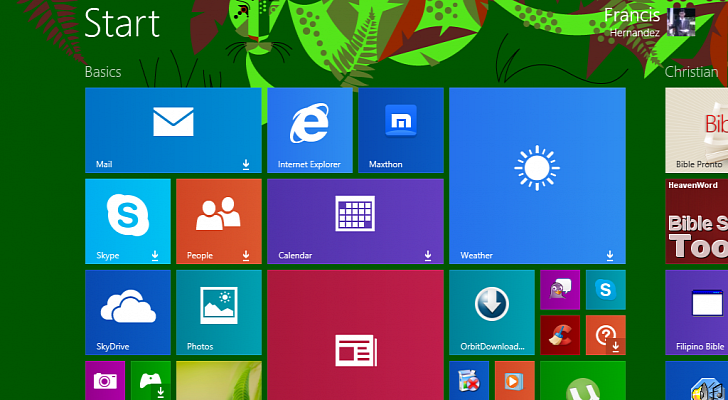Launch the green uTorrent tile
728x400 pixels.
(583, 381)
